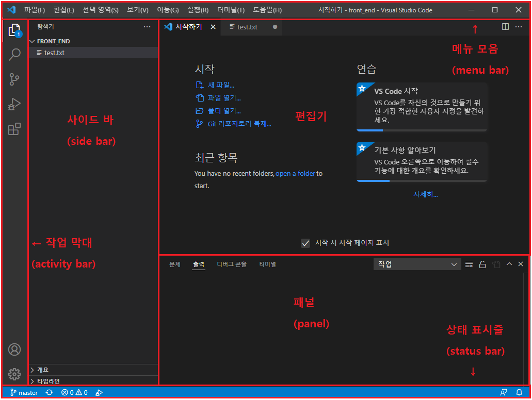Image resolution: width=532 pixels, height=400 pixels.
Task: Close the 시작하기 tab
Action: [213, 27]
